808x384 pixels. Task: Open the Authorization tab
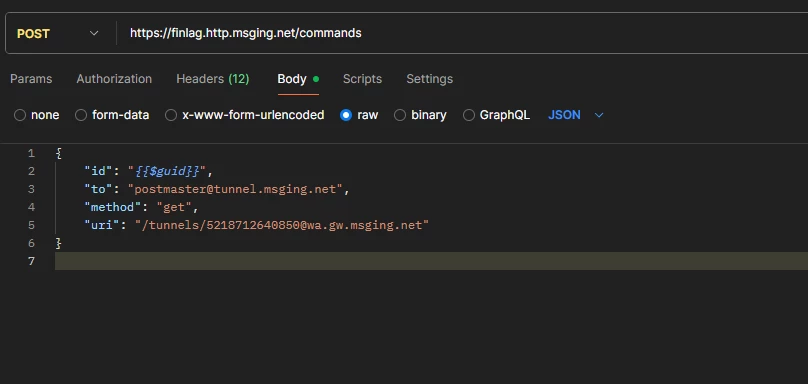click(x=114, y=79)
